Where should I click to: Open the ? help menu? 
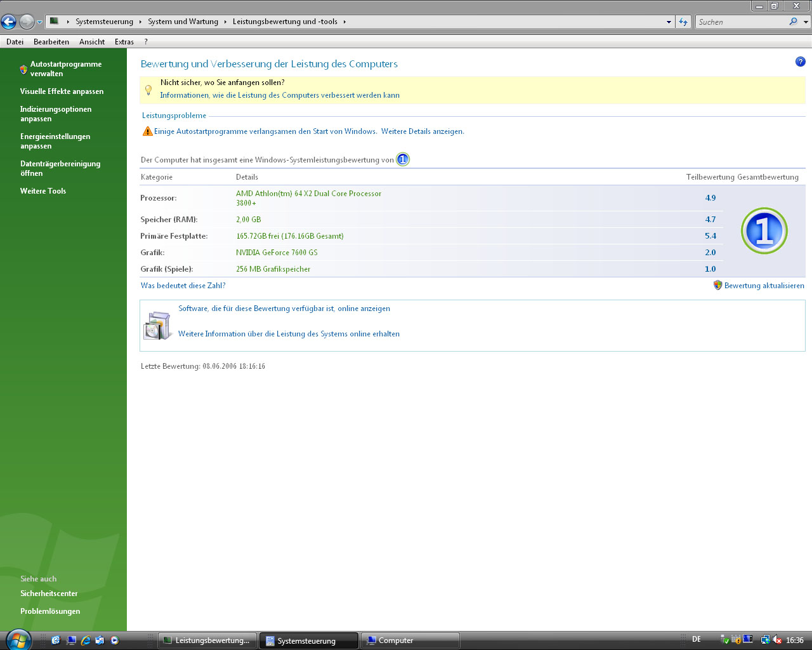[x=146, y=41]
